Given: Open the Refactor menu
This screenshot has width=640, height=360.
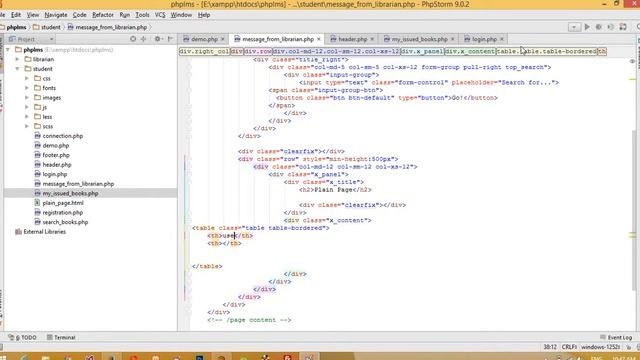Looking at the screenshot, I should [x=103, y=15].
